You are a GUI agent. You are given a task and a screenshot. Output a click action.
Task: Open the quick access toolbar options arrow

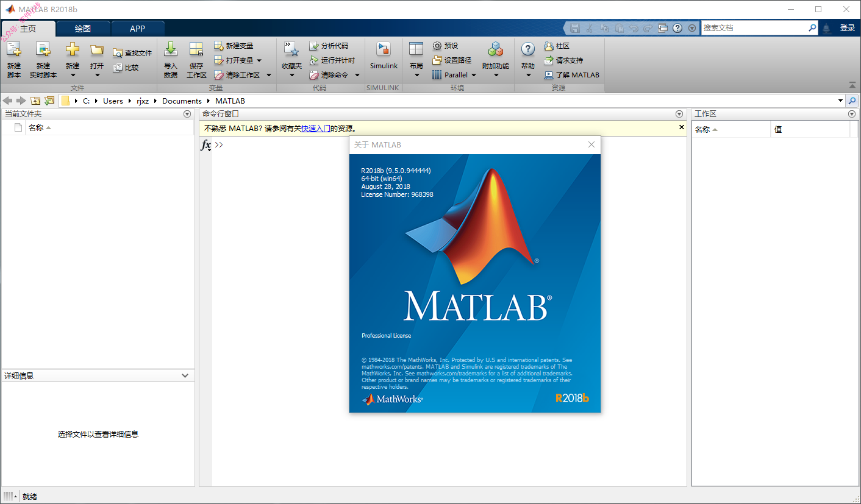(x=692, y=28)
